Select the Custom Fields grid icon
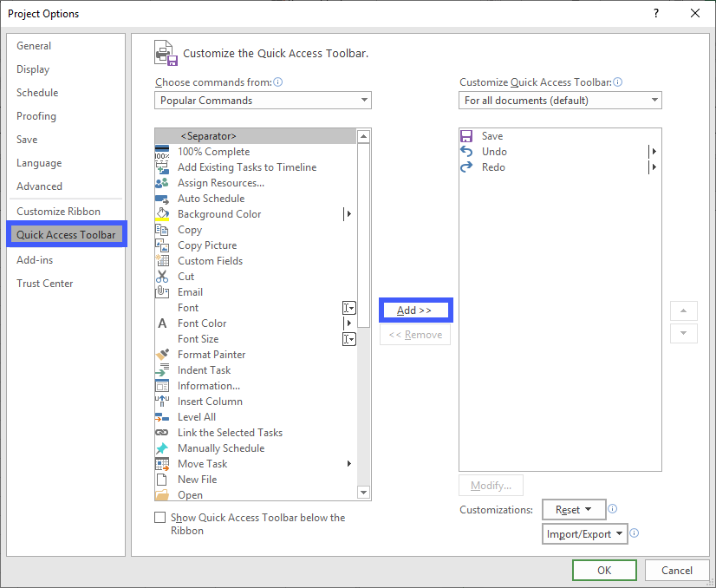The height and width of the screenshot is (588, 716). (161, 261)
